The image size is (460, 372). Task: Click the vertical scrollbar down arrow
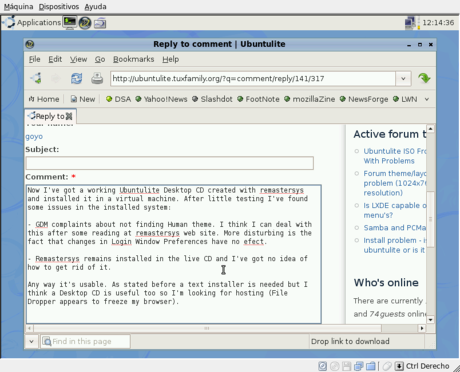pos(430,320)
